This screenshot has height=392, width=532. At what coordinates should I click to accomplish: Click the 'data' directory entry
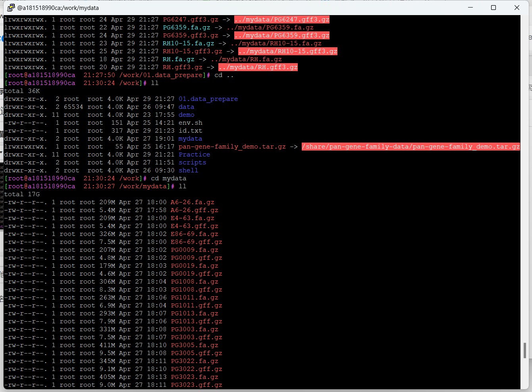coord(186,107)
